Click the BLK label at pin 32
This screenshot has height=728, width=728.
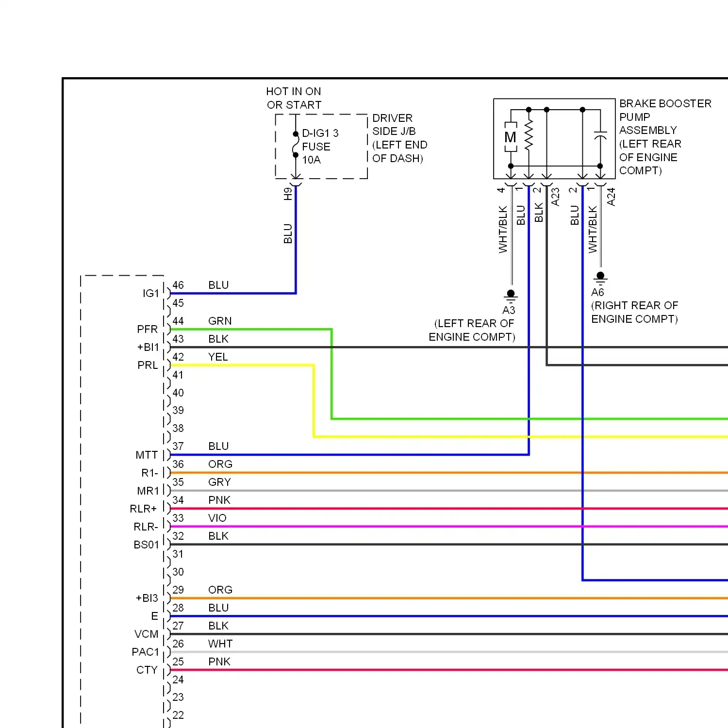218,536
